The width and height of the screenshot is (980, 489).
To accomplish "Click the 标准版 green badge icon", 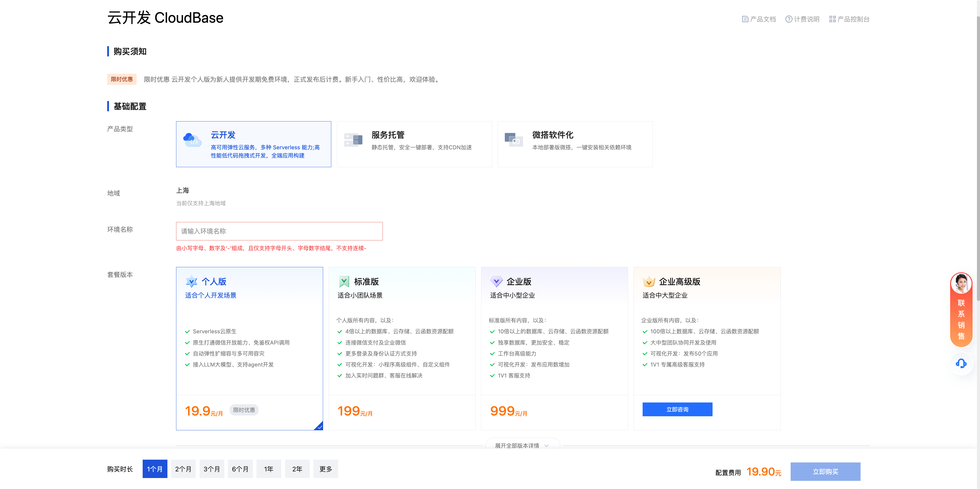I will [344, 282].
